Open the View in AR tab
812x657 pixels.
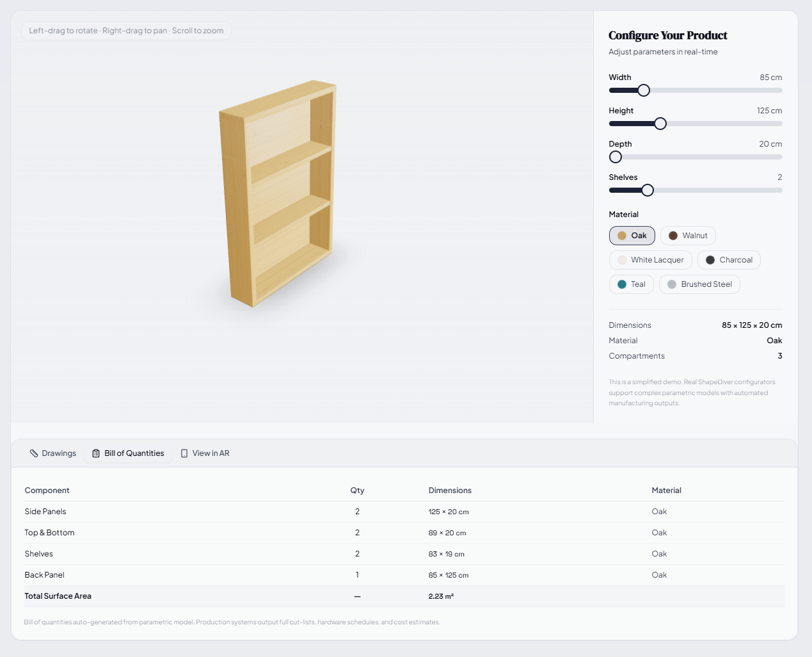(205, 453)
